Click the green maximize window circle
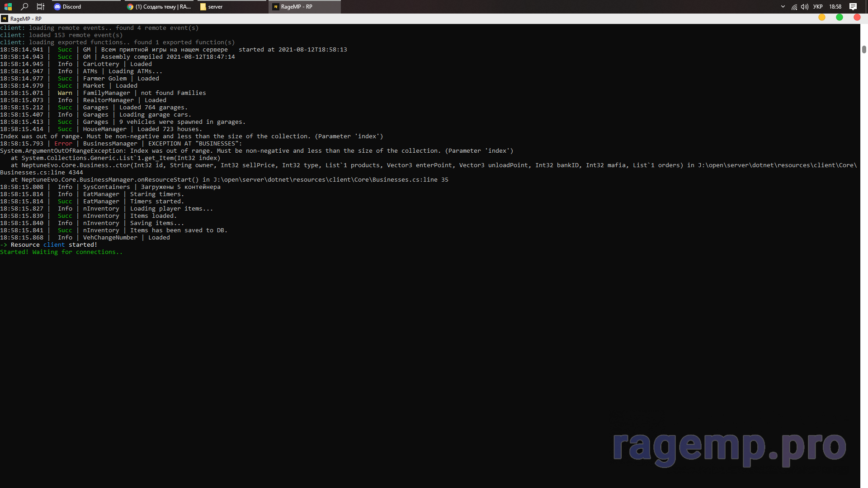Screen dimensions: 868x488 [840, 18]
